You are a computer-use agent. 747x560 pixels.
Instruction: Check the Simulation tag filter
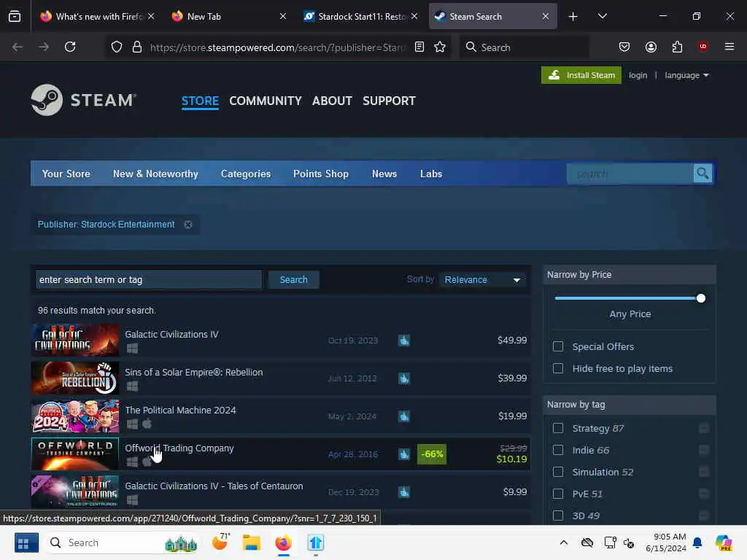pyautogui.click(x=558, y=472)
